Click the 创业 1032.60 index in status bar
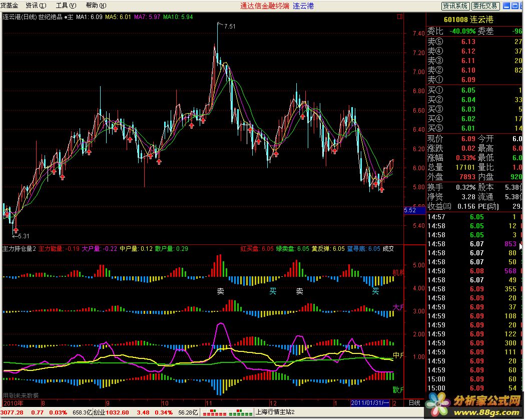525x420 pixels. (111, 412)
